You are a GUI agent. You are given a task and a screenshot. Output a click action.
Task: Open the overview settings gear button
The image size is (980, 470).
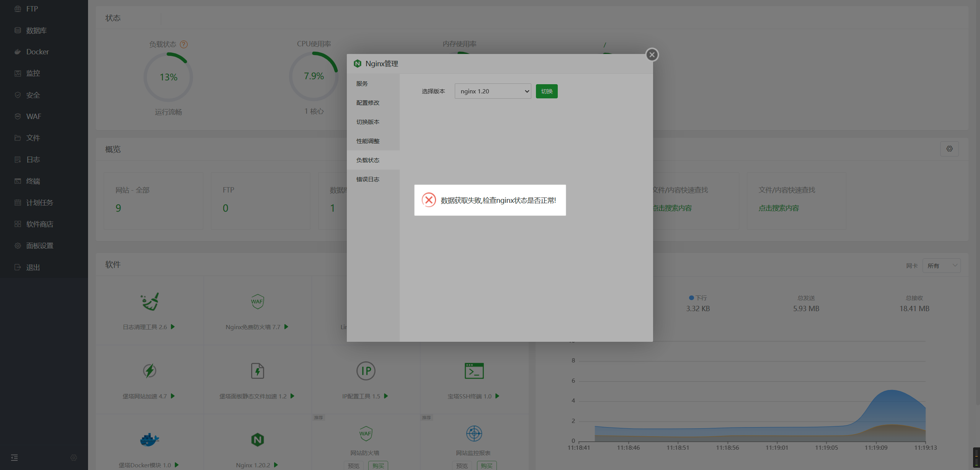click(949, 149)
